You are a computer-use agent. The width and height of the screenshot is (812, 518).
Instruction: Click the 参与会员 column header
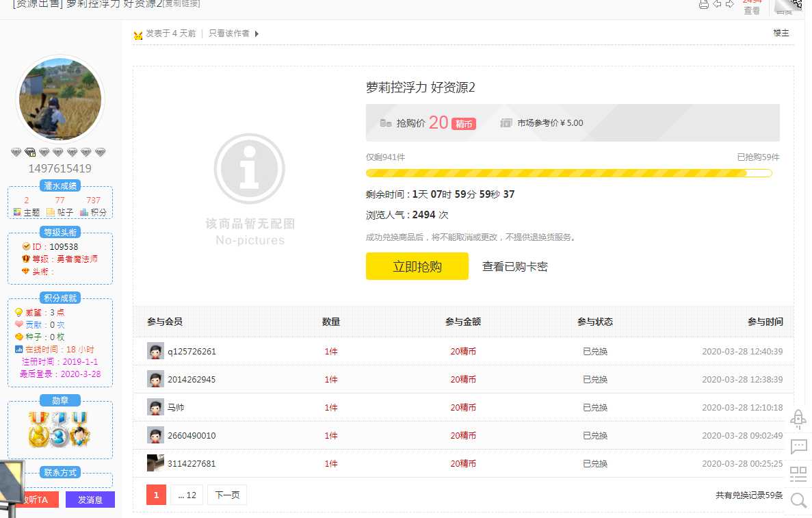tap(165, 321)
